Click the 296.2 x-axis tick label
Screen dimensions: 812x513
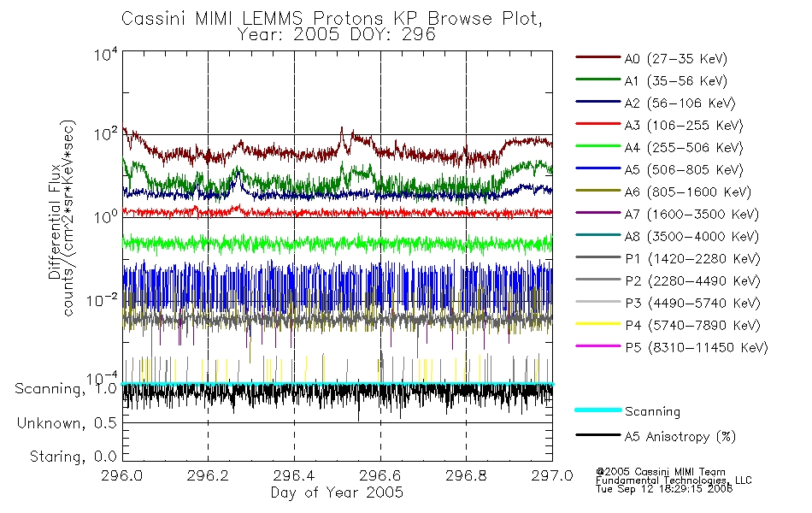pyautogui.click(x=208, y=475)
